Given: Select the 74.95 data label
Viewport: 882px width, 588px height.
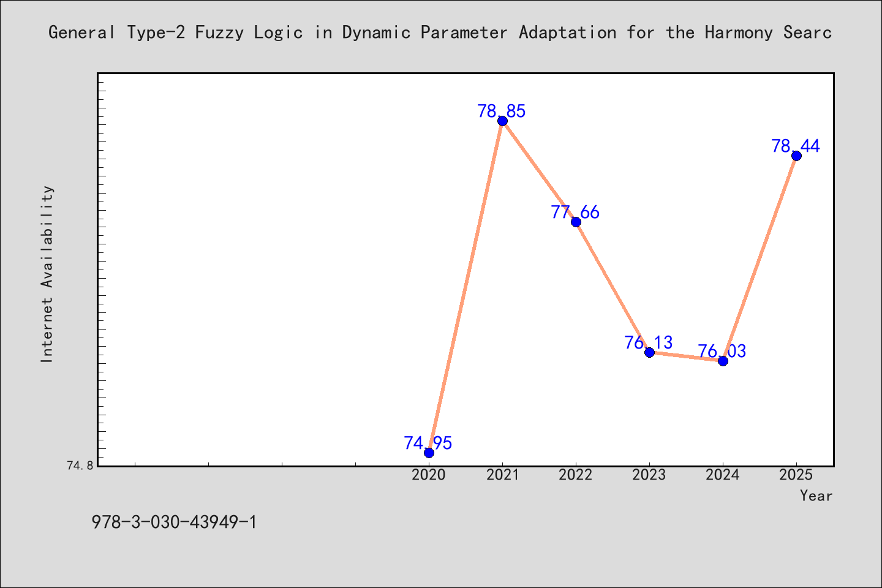Looking at the screenshot, I should [x=428, y=443].
